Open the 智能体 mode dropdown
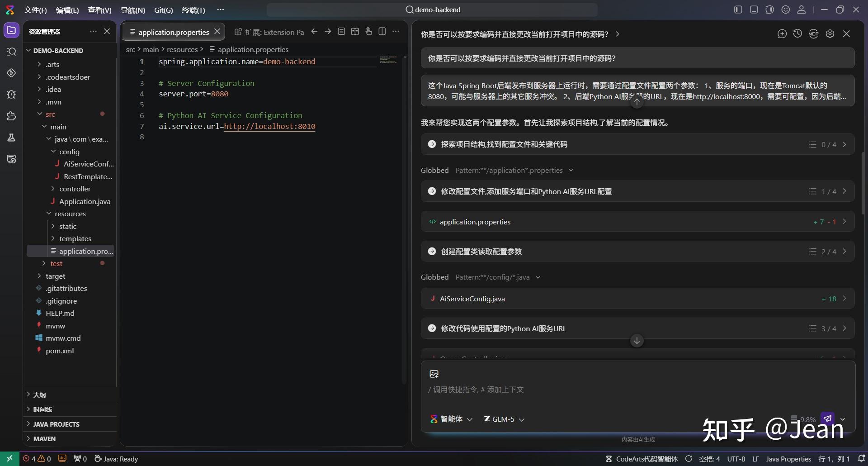Viewport: 868px width, 466px height. pyautogui.click(x=451, y=419)
